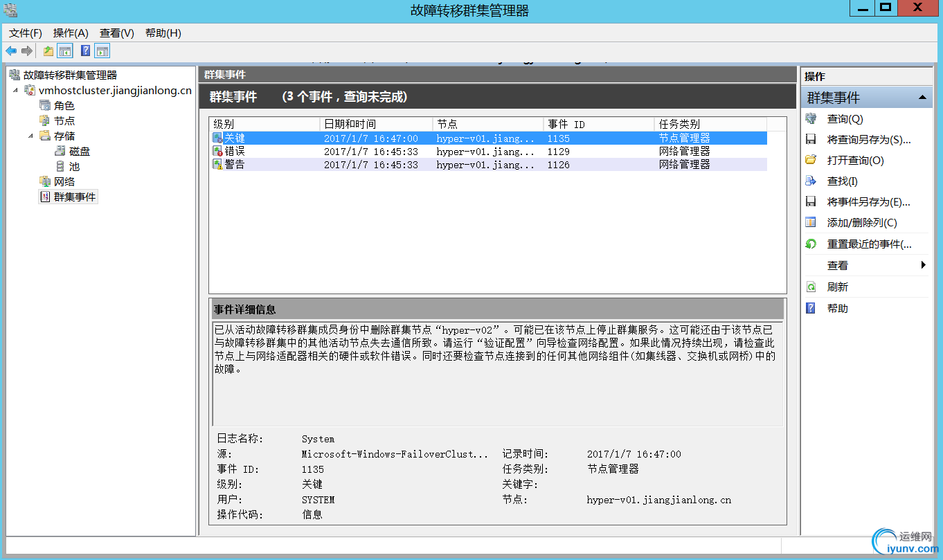Click the 2017/1/7 16:45:33 date in the 1129 row
Screen dimensions: 943x560
coord(371,152)
